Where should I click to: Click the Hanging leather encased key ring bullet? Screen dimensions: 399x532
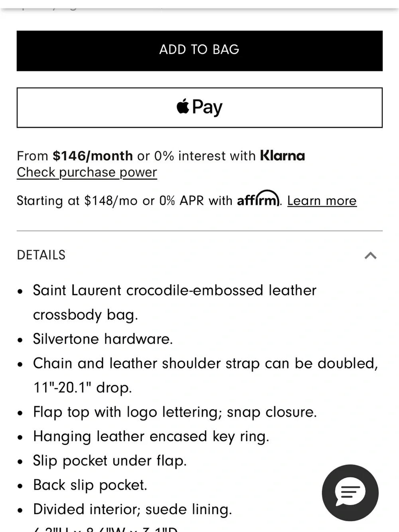pos(151,437)
